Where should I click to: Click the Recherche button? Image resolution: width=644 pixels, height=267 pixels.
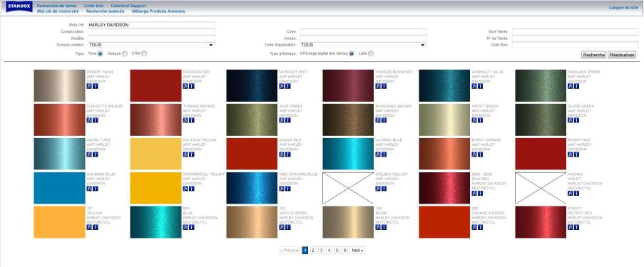click(x=594, y=55)
